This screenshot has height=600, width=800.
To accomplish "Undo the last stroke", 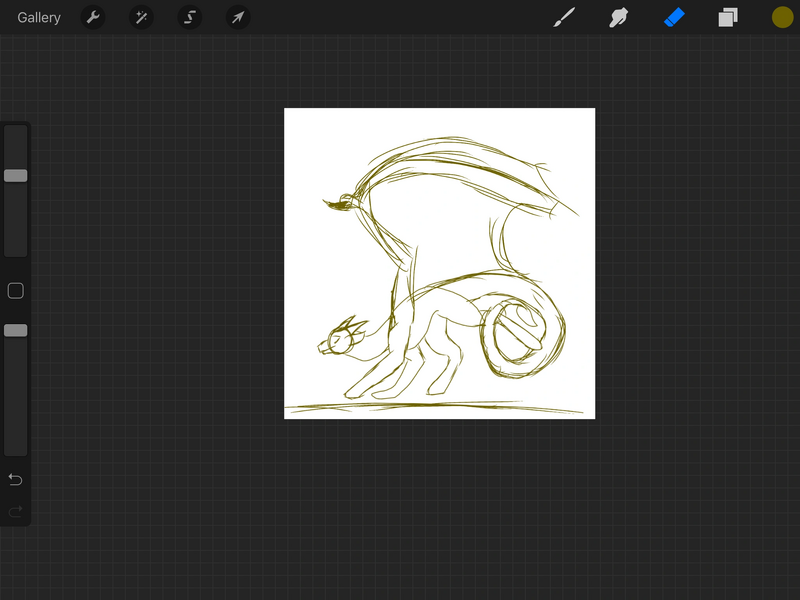I will [x=16, y=480].
